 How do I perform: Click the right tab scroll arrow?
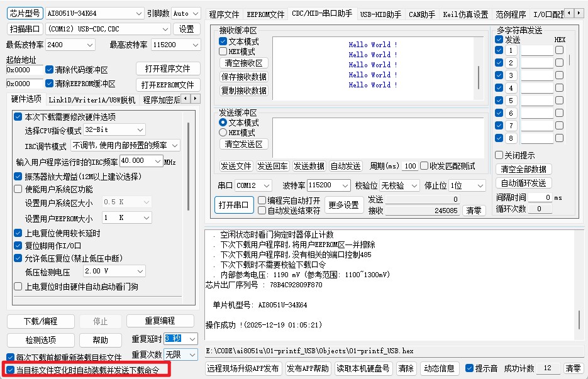pyautogui.click(x=579, y=13)
